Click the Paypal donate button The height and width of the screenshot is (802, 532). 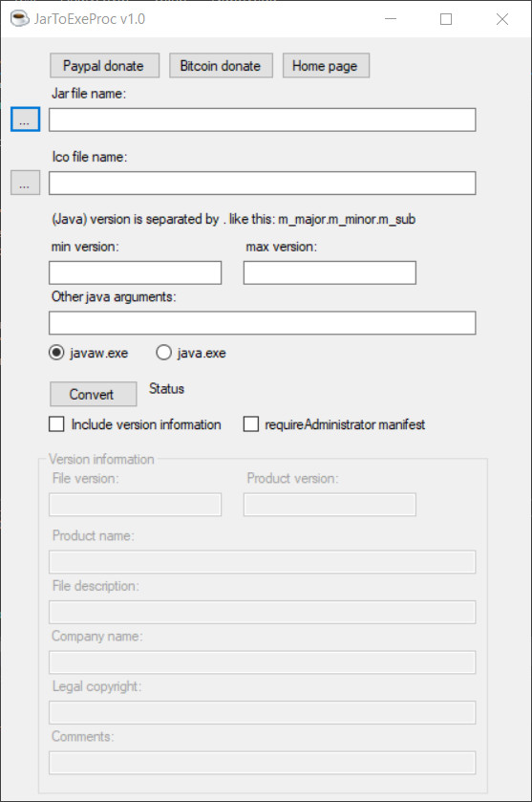click(x=105, y=65)
